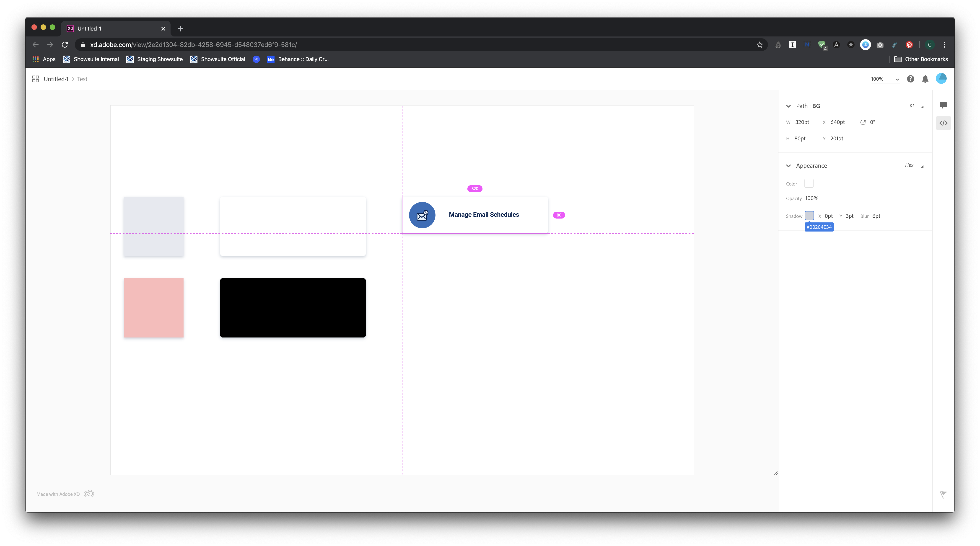Switch to the code spec view
980x546 pixels.
pos(944,123)
